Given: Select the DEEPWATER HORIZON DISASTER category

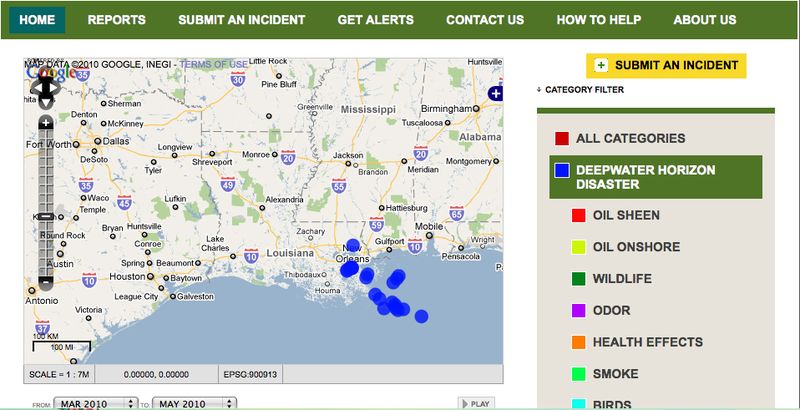Looking at the screenshot, I should [656, 177].
